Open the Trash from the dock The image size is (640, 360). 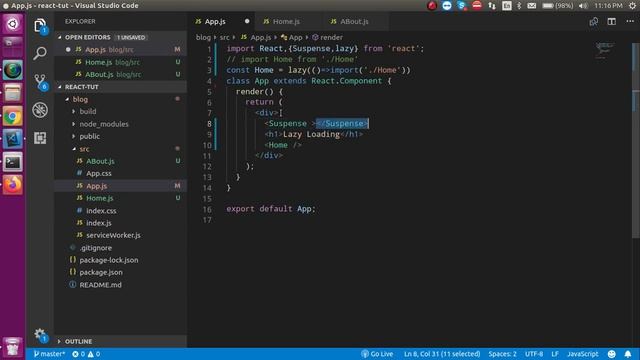pyautogui.click(x=13, y=347)
